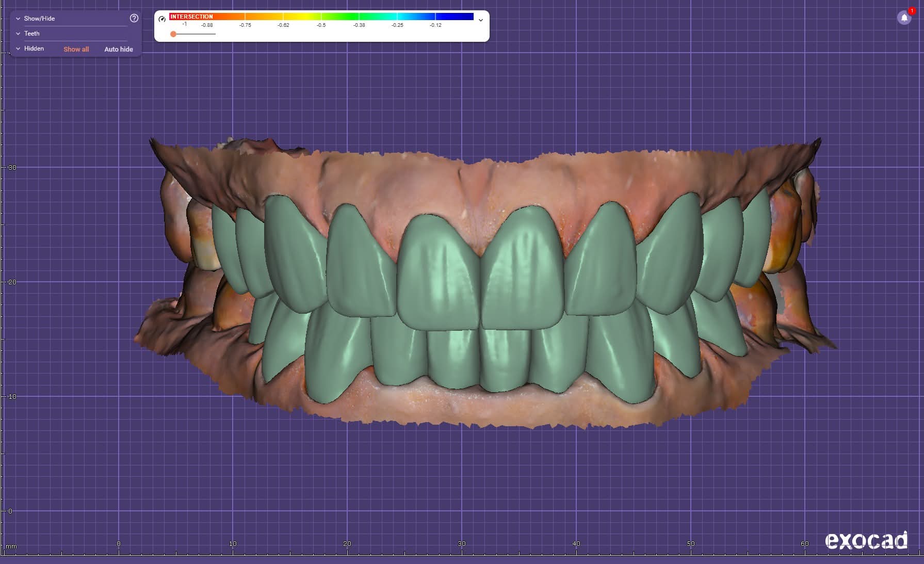Image resolution: width=924 pixels, height=564 pixels.
Task: Open the help question mark icon
Action: [134, 18]
